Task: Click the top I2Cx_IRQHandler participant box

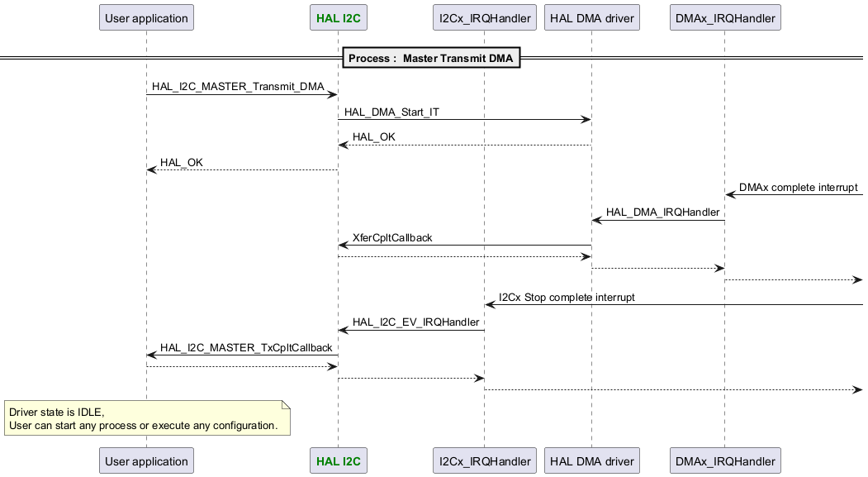Action: tap(484, 17)
